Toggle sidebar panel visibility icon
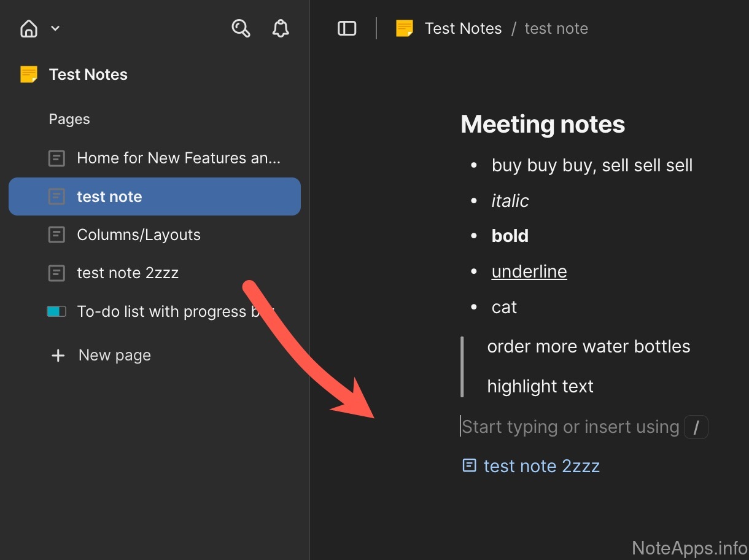Viewport: 749px width, 560px height. tap(347, 28)
